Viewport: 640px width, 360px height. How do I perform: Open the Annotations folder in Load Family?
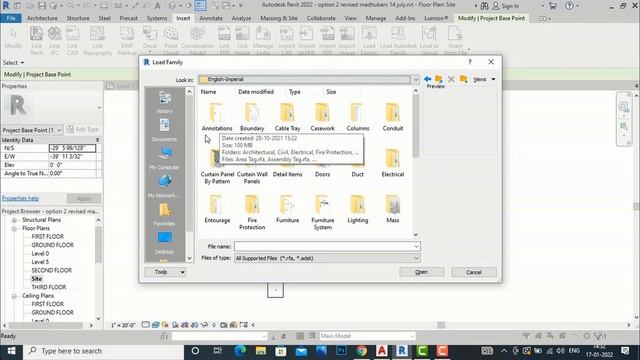[217, 117]
